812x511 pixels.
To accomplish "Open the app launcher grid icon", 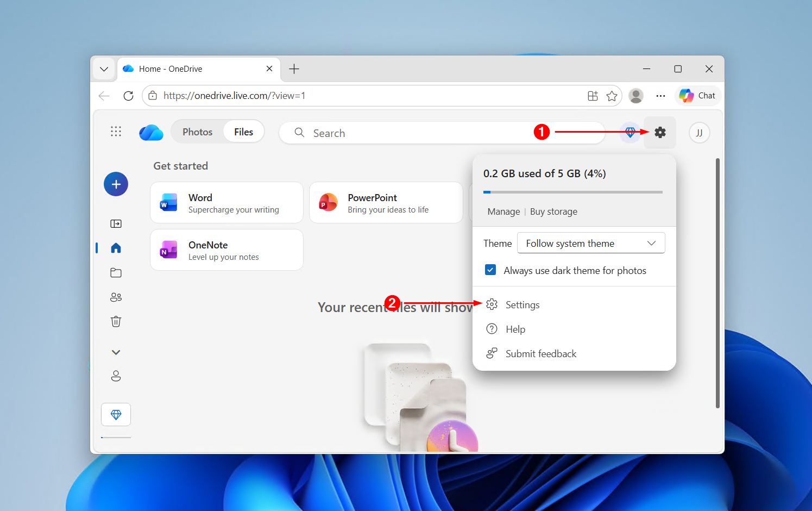I will [116, 132].
